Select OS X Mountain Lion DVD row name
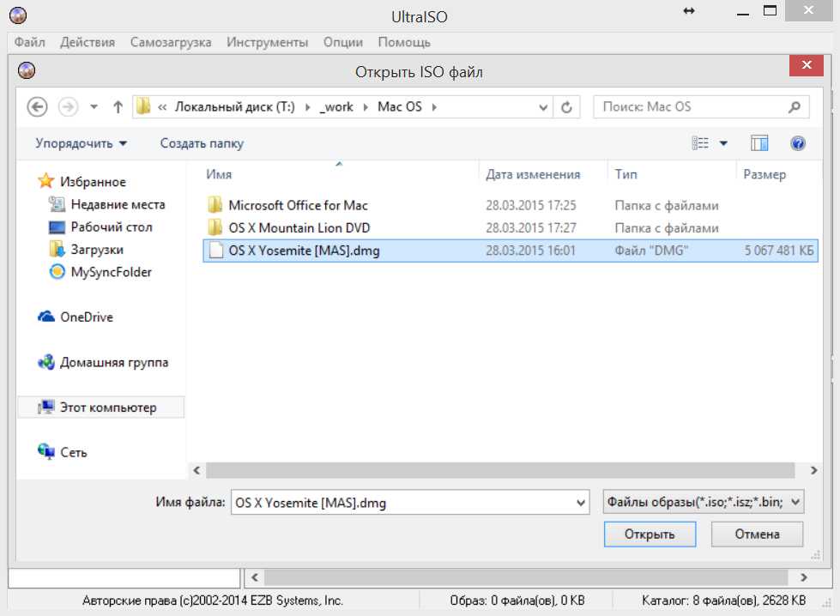 299,227
